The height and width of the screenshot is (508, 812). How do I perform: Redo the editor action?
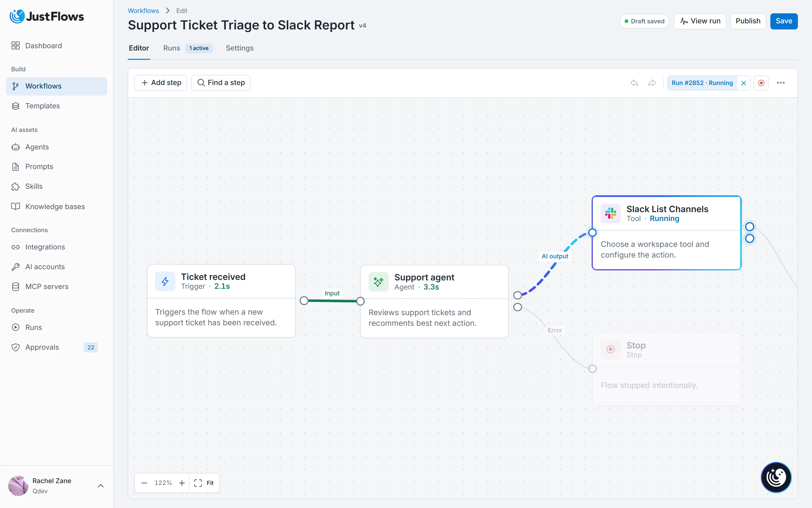pos(652,83)
